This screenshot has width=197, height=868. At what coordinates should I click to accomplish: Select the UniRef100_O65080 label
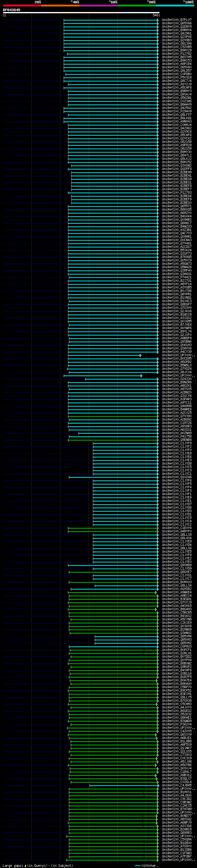pyautogui.click(x=177, y=67)
